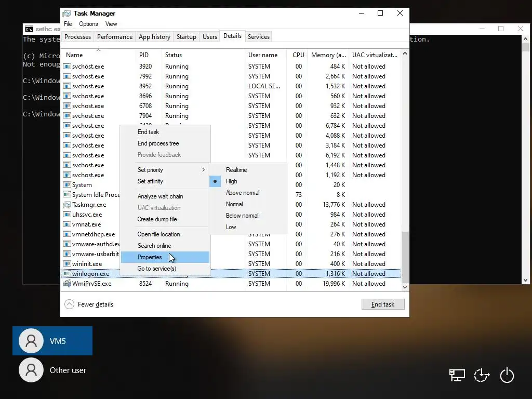Open the Ease of Access icon

click(x=482, y=375)
